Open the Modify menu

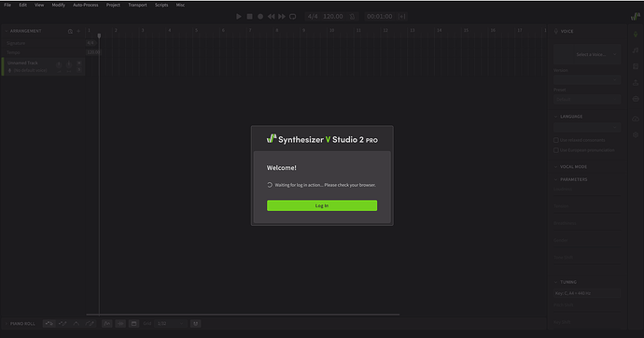click(x=58, y=5)
